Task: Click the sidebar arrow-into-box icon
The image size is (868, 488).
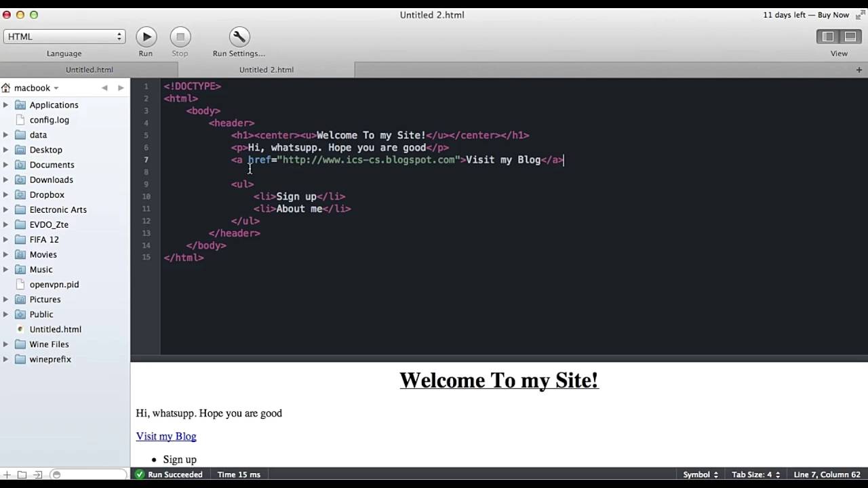Action: point(38,475)
